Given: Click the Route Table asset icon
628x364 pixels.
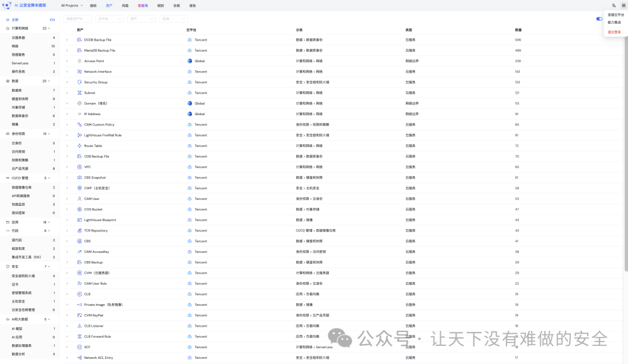Looking at the screenshot, I should 80,146.
